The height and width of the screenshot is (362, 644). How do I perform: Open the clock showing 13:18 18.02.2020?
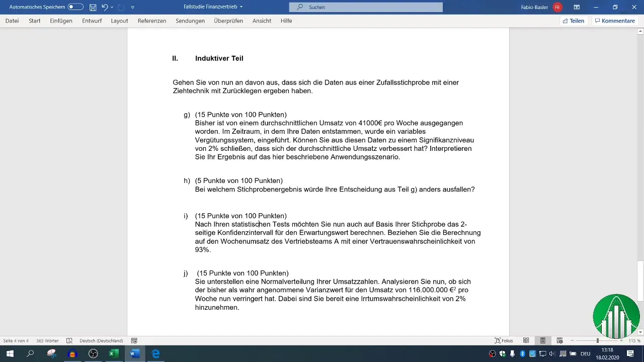click(607, 353)
